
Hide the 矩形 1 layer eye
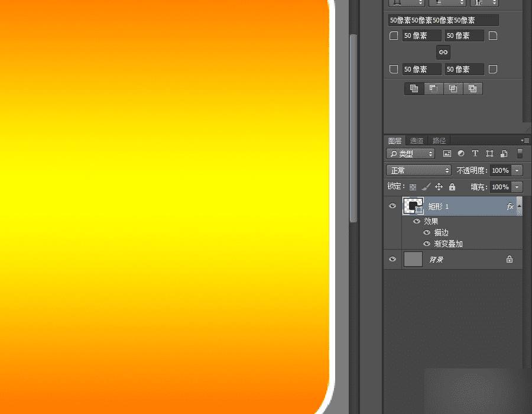click(392, 206)
